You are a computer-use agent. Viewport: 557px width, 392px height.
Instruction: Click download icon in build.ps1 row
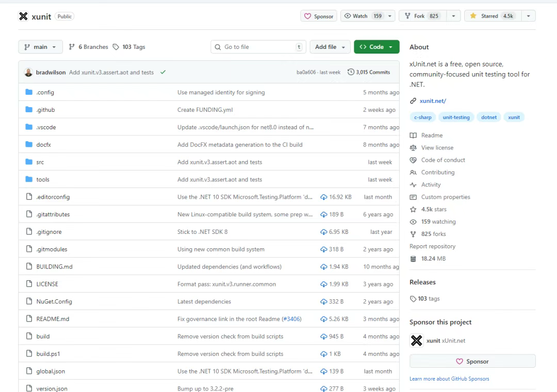point(323,354)
